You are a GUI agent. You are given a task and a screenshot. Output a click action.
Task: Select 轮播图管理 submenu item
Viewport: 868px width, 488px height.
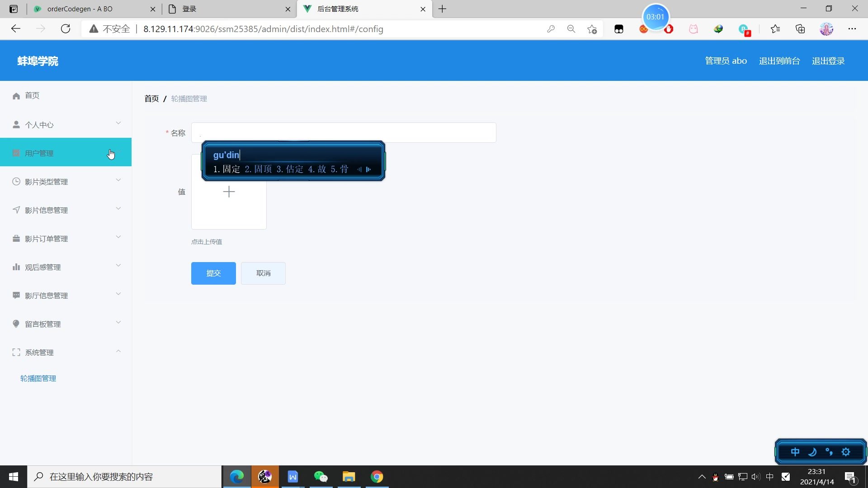coord(38,379)
